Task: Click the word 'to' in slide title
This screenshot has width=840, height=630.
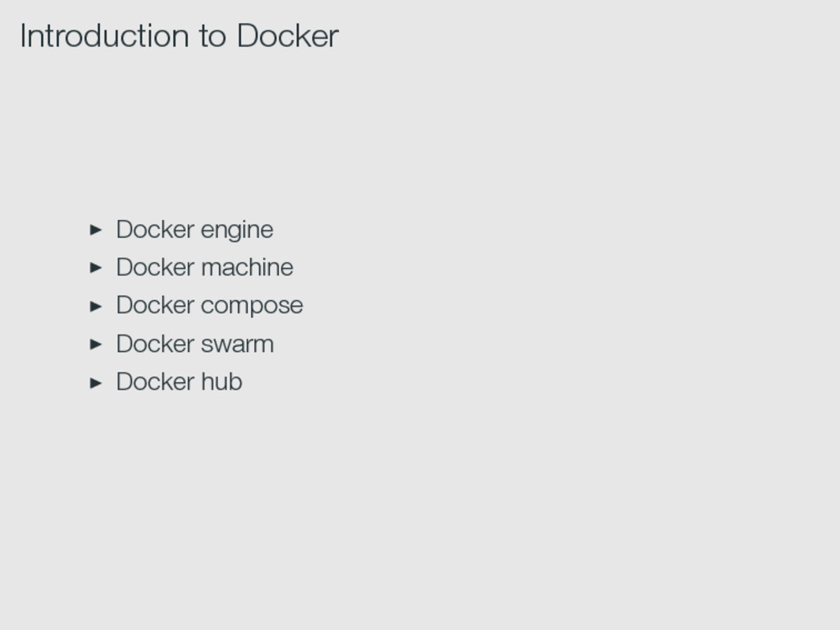Action: [x=212, y=37]
